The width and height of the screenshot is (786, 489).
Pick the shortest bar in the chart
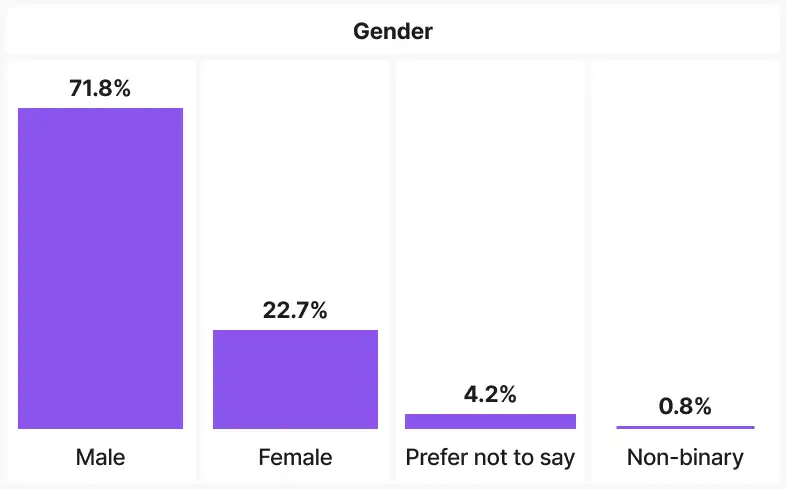685,427
